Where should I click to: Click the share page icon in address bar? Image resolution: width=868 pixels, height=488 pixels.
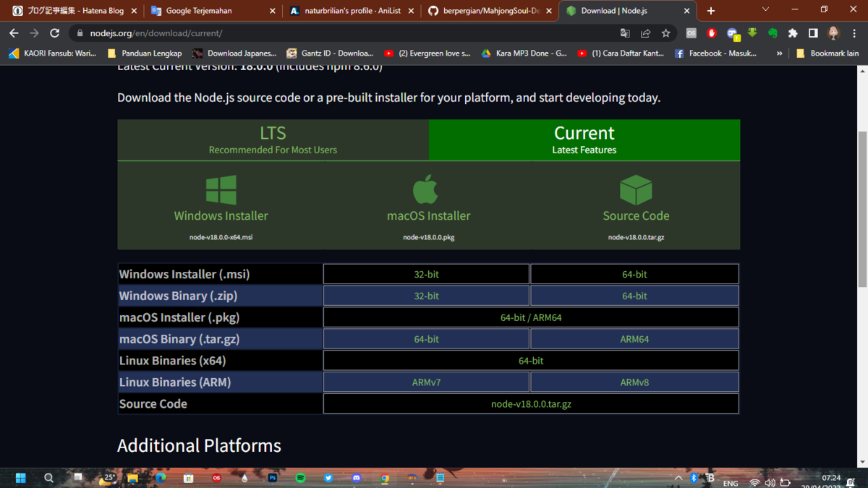(645, 33)
